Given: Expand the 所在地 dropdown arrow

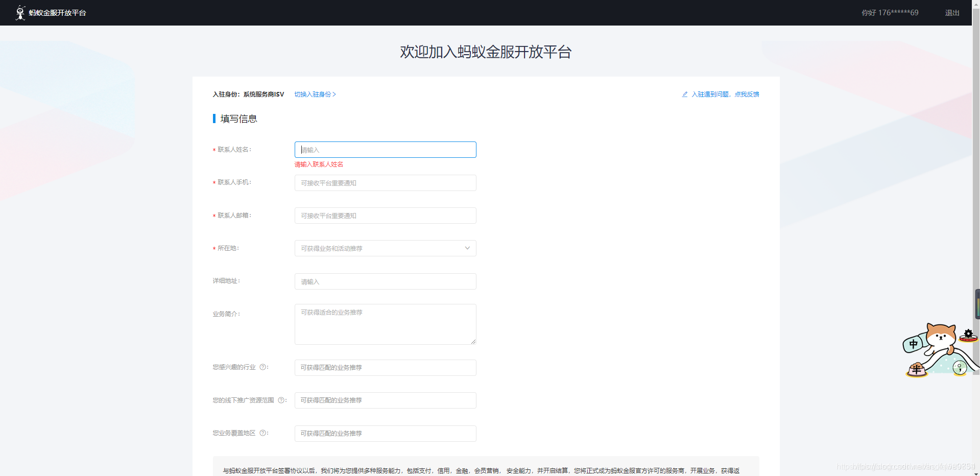Looking at the screenshot, I should [467, 248].
